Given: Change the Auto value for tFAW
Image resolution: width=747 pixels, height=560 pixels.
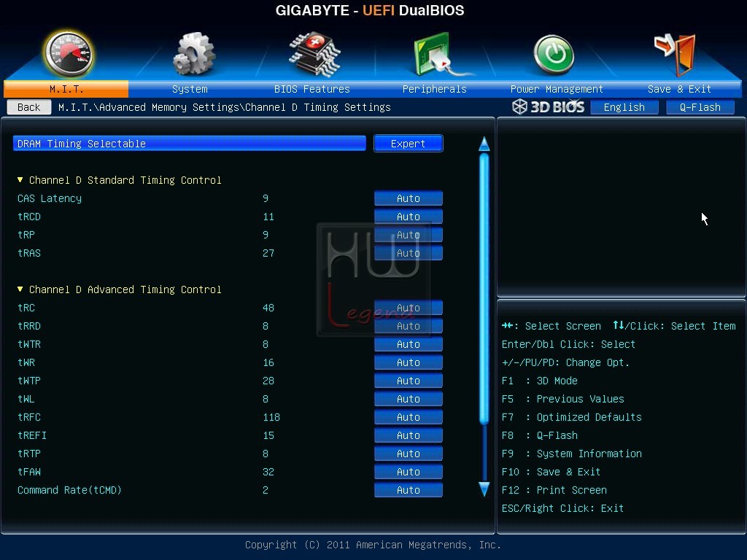Looking at the screenshot, I should tap(409, 472).
